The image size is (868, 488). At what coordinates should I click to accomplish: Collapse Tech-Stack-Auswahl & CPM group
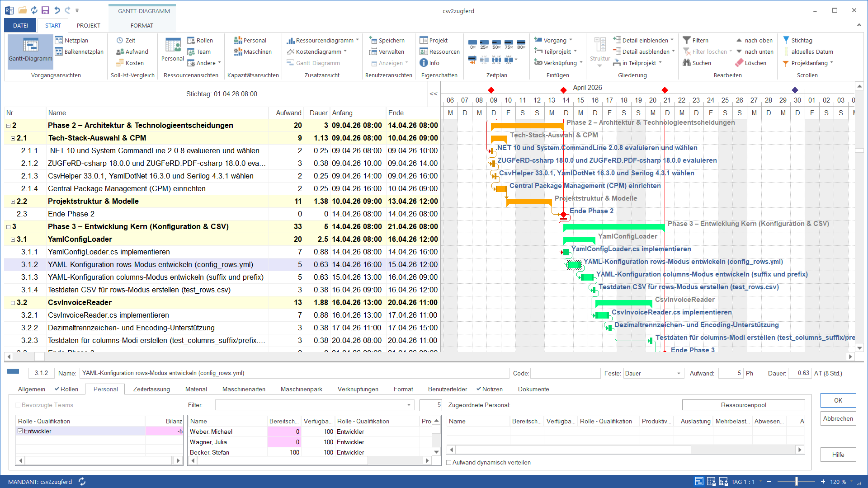(x=13, y=138)
